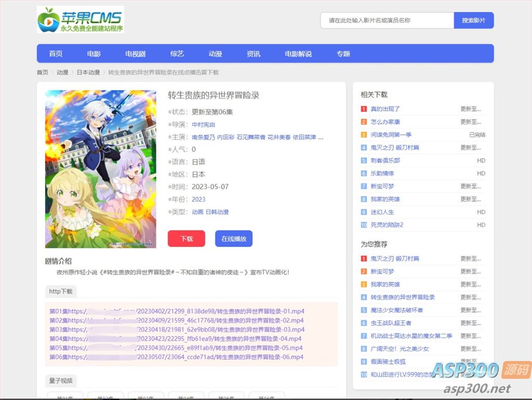Viewport: 532px width, 400px height.
Task: Click the anime poster thumbnail
Action: [101, 169]
